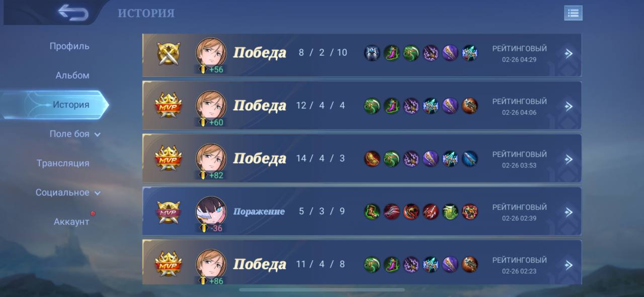Click grey MVP badge on the Поражение match

(168, 212)
